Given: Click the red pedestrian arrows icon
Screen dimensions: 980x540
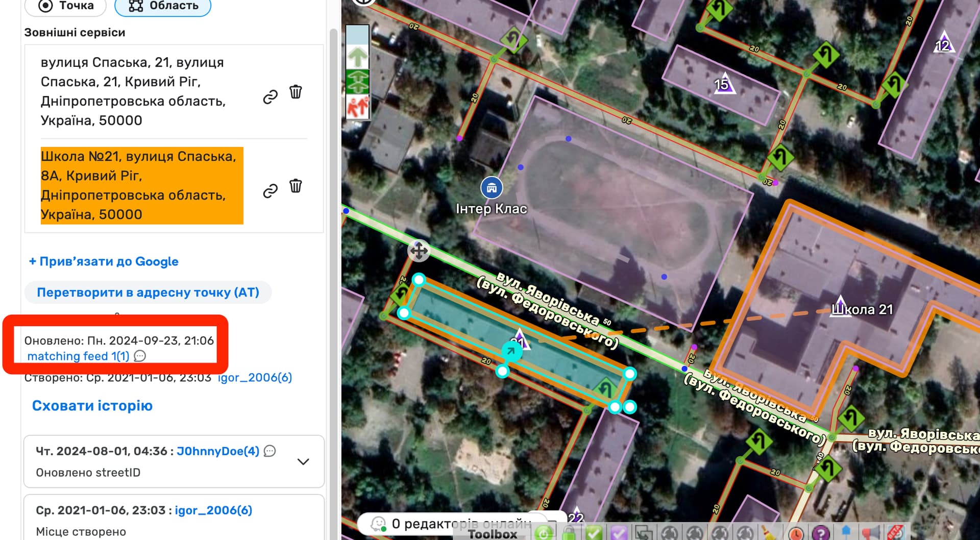Looking at the screenshot, I should pyautogui.click(x=358, y=107).
